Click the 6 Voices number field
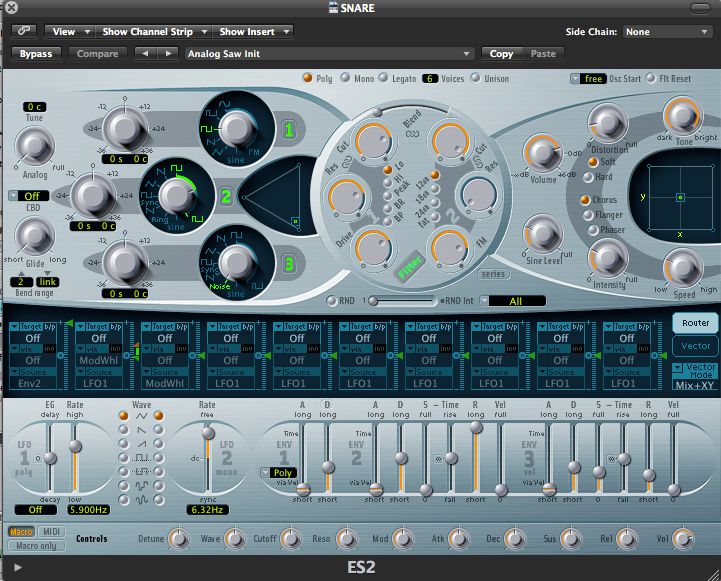The image size is (721, 581). point(429,79)
